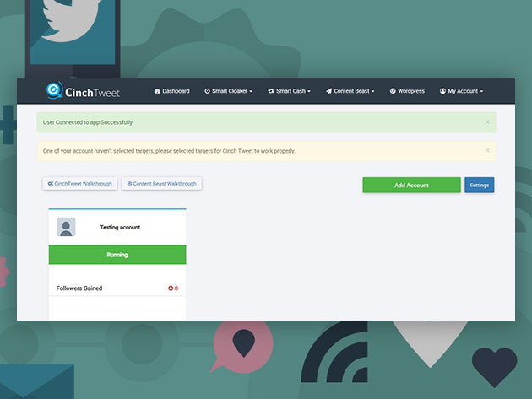Click the User Connected to app Successfully message
532x399 pixels.
pos(88,122)
